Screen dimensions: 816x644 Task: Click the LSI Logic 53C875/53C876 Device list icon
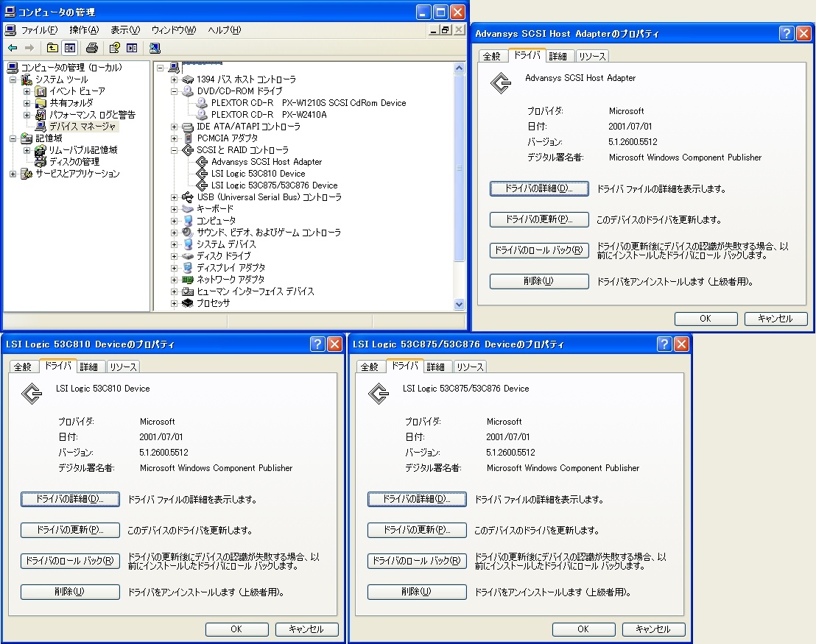point(202,185)
